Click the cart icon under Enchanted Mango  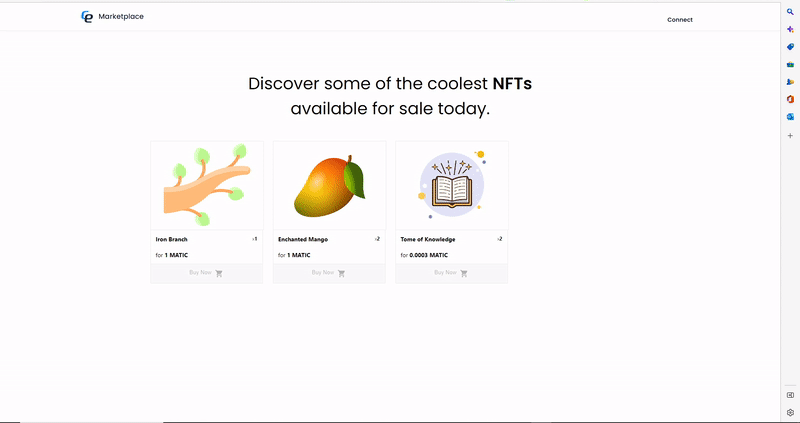pos(341,273)
